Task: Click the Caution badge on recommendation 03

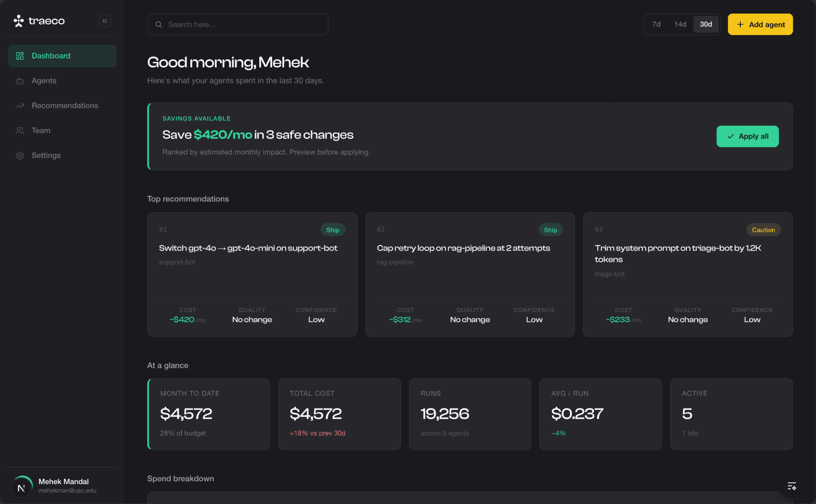Action: click(x=764, y=230)
